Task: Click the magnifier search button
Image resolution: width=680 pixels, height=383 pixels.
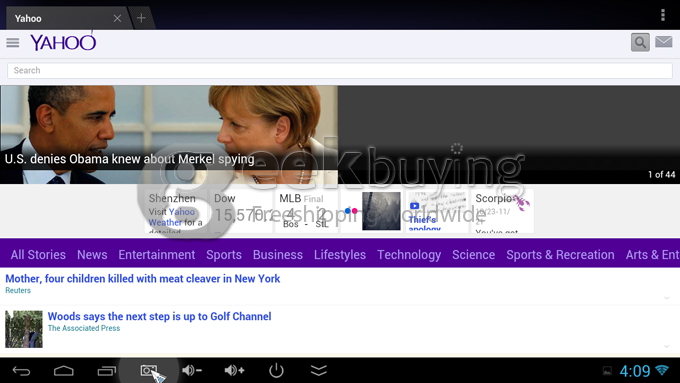Action: [640, 42]
